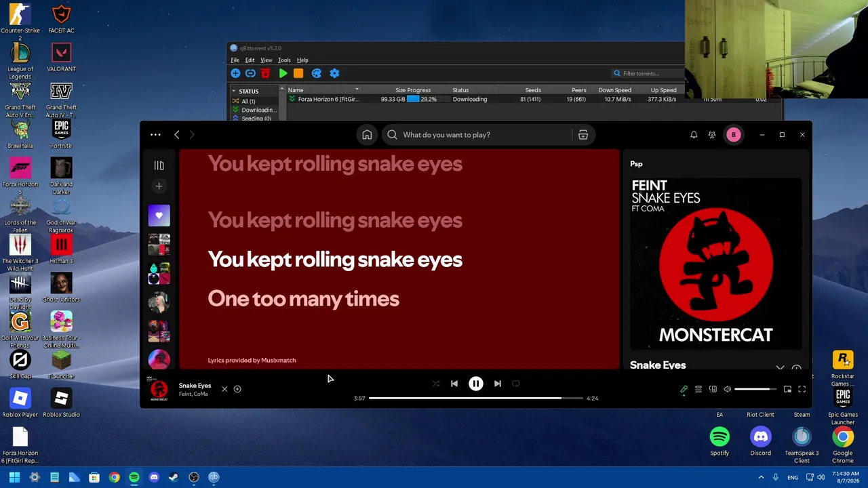Viewport: 868px width, 488px height.
Task: Open the artist link Feint, CoMa
Action: 193,394
